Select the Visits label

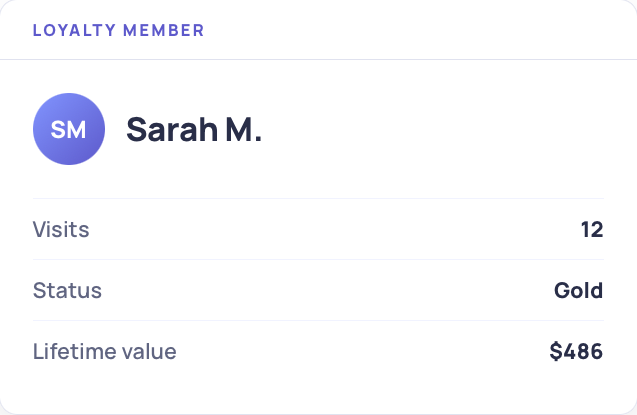pos(61,229)
